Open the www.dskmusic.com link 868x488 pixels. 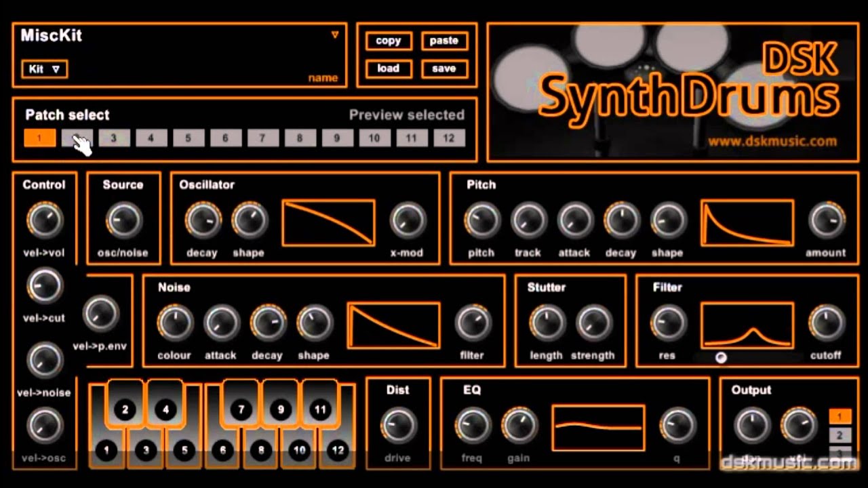click(x=772, y=141)
